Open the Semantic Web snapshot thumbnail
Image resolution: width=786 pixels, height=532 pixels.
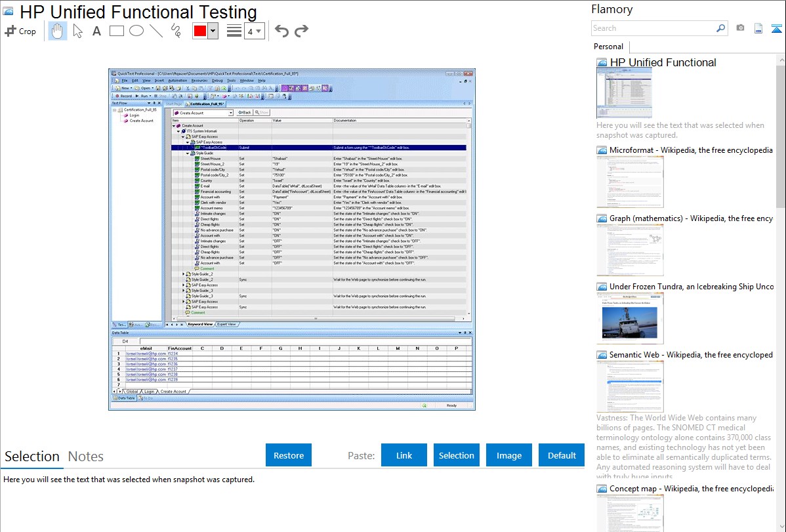[630, 386]
